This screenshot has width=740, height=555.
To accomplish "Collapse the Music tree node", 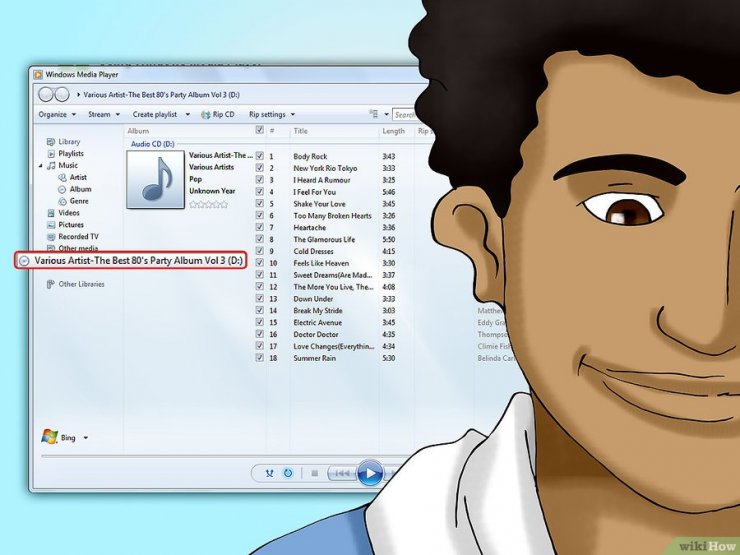I will click(41, 166).
